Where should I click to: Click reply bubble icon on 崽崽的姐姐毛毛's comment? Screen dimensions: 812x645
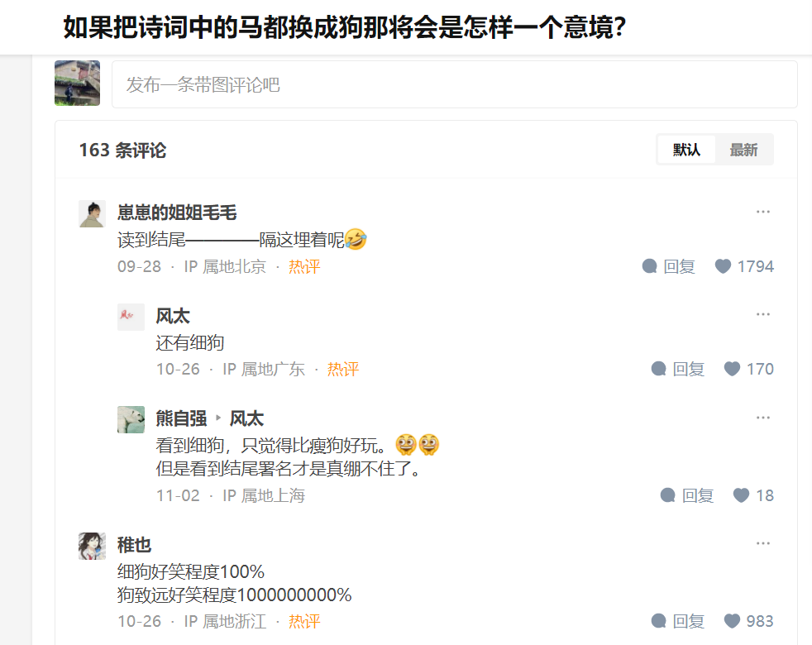click(649, 266)
